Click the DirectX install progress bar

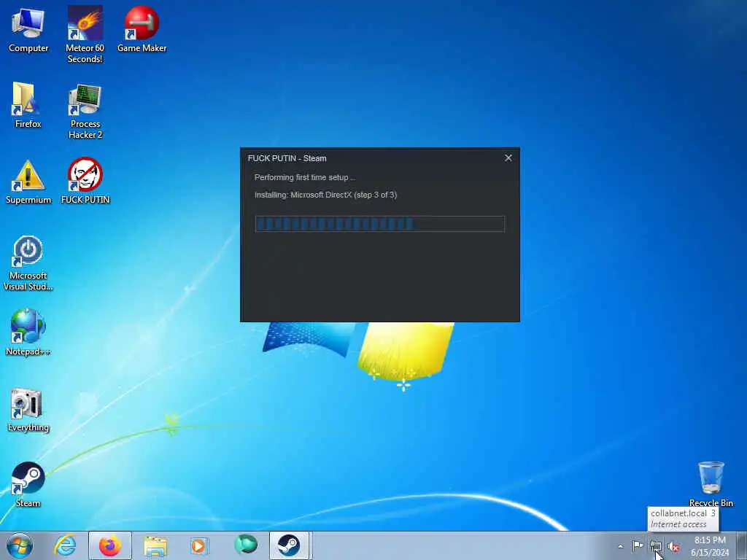coord(379,224)
